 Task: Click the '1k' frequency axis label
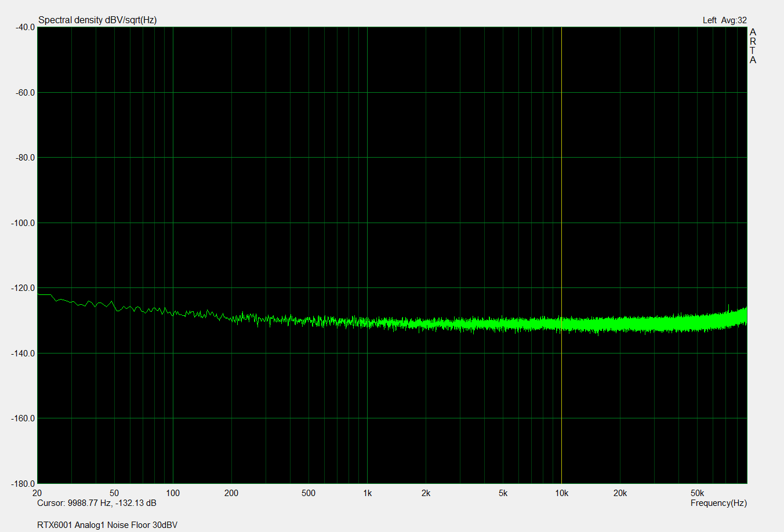[x=367, y=493]
